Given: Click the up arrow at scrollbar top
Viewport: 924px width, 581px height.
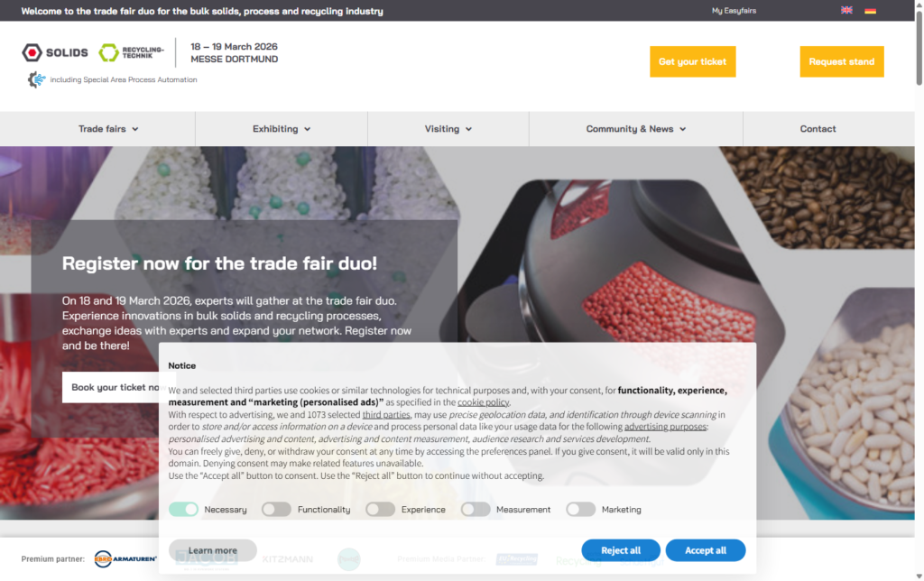Looking at the screenshot, I should tap(919, 5).
